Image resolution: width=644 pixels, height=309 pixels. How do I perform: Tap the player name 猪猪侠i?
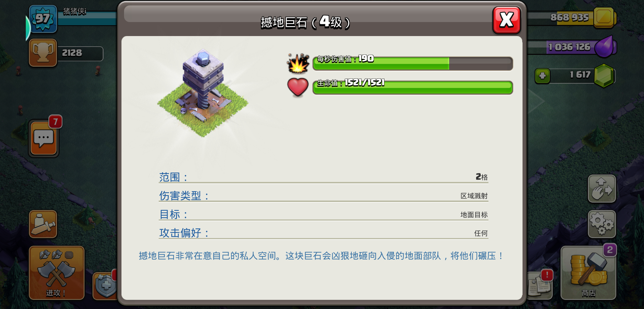coord(74,11)
